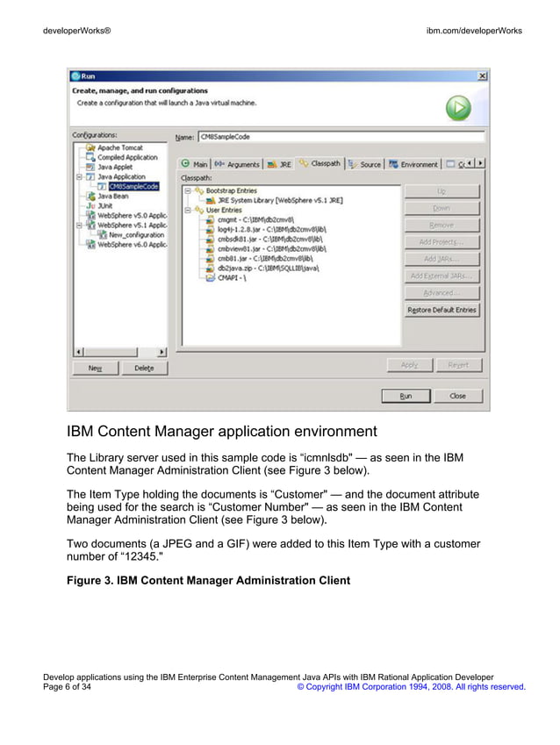Click the New configuration button

click(x=96, y=369)
